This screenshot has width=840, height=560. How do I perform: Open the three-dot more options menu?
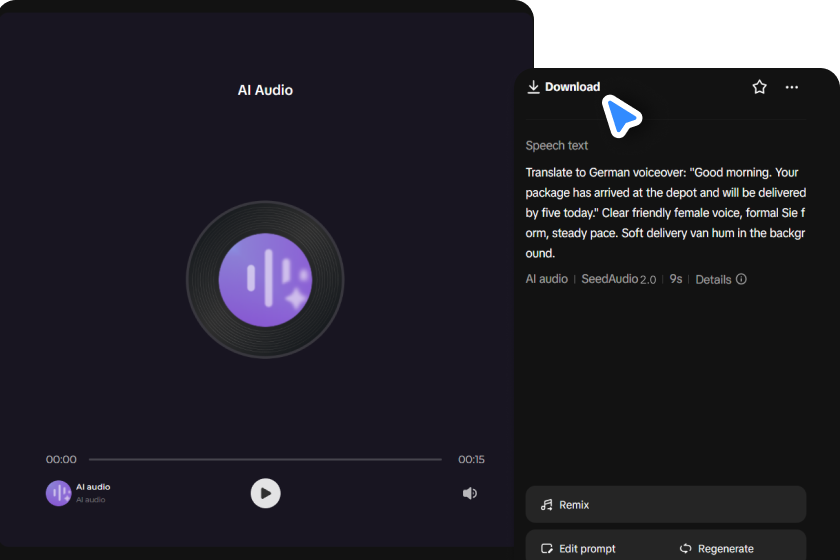(x=791, y=87)
